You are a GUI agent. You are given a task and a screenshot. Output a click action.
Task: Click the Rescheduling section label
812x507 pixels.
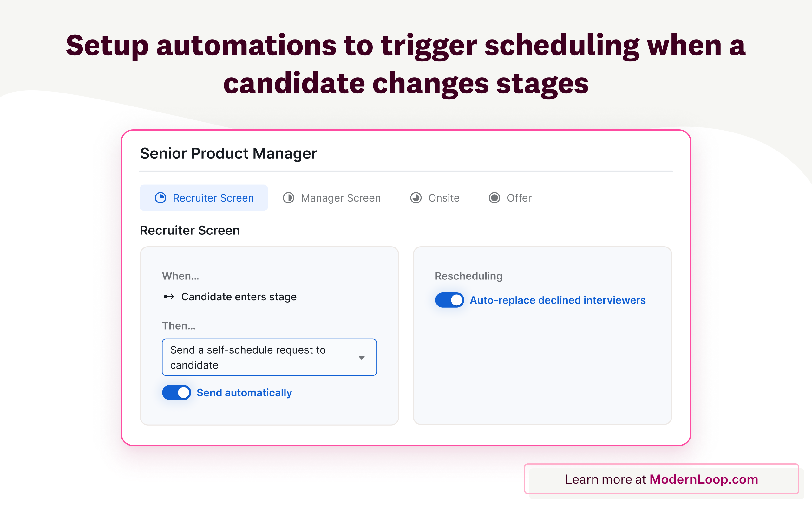pos(468,276)
